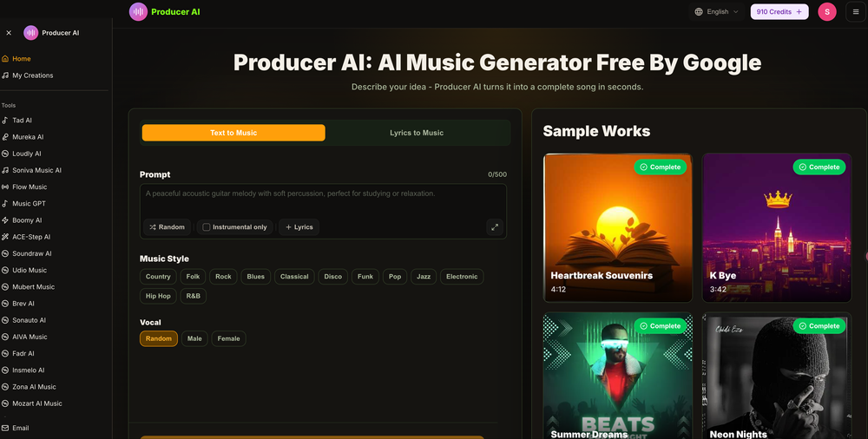Choose Female vocal option
Viewport: 868px width, 439px height.
point(228,339)
